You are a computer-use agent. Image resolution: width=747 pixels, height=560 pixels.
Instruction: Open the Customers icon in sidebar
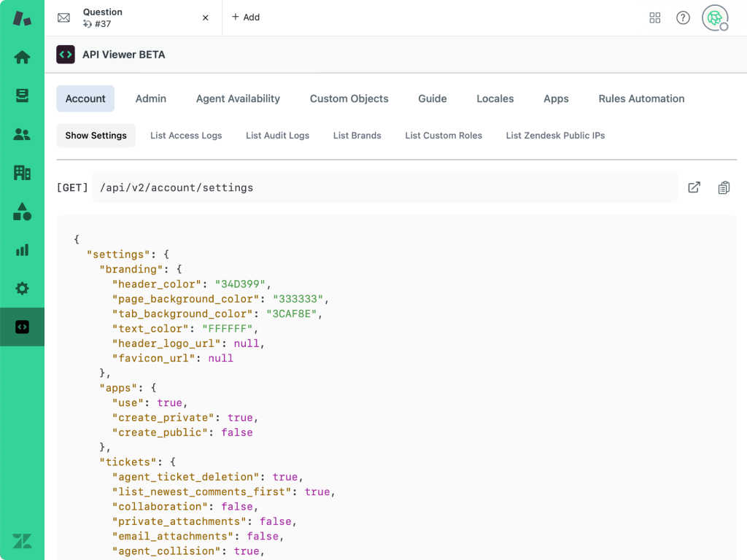pyautogui.click(x=22, y=134)
